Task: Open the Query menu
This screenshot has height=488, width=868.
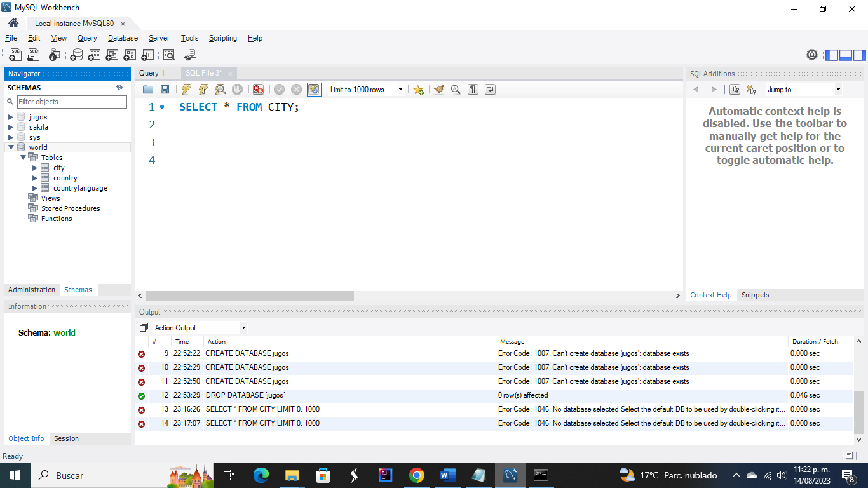Action: [x=87, y=38]
